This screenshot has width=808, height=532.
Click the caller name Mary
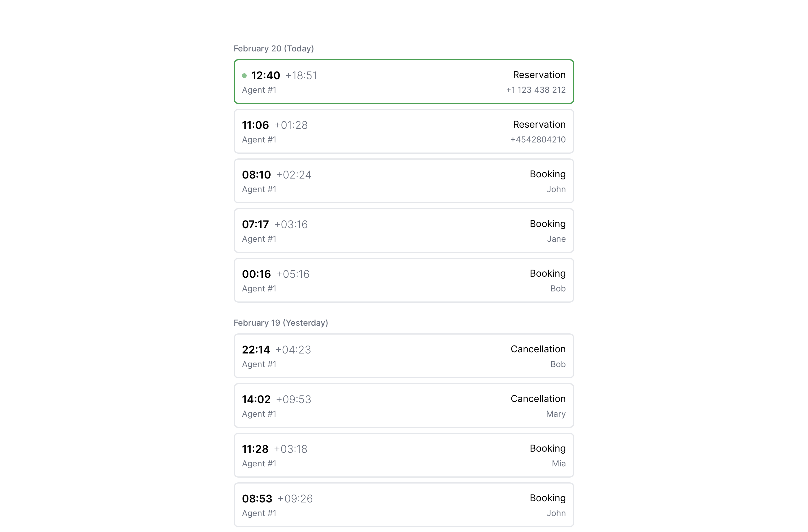point(555,414)
